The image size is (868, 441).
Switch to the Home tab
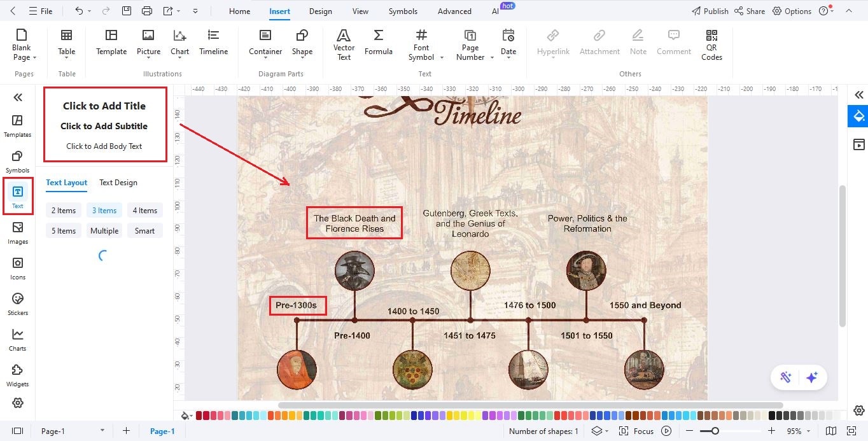tap(239, 11)
